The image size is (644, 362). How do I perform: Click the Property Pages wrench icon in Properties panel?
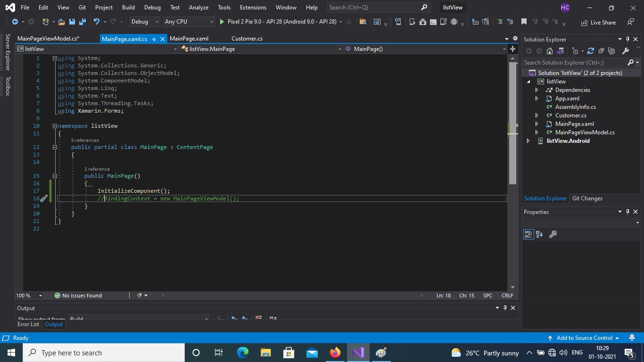pos(553,234)
